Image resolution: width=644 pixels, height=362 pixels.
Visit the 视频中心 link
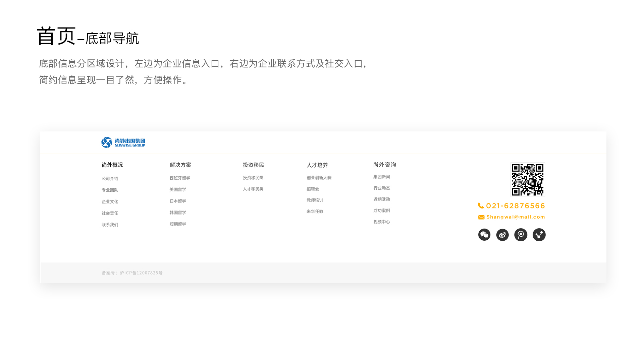point(382,222)
